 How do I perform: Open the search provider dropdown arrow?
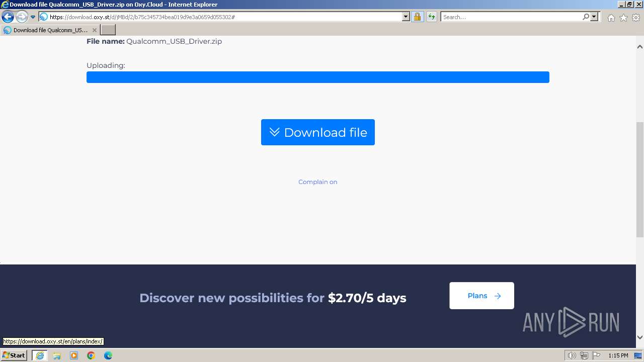click(x=594, y=17)
